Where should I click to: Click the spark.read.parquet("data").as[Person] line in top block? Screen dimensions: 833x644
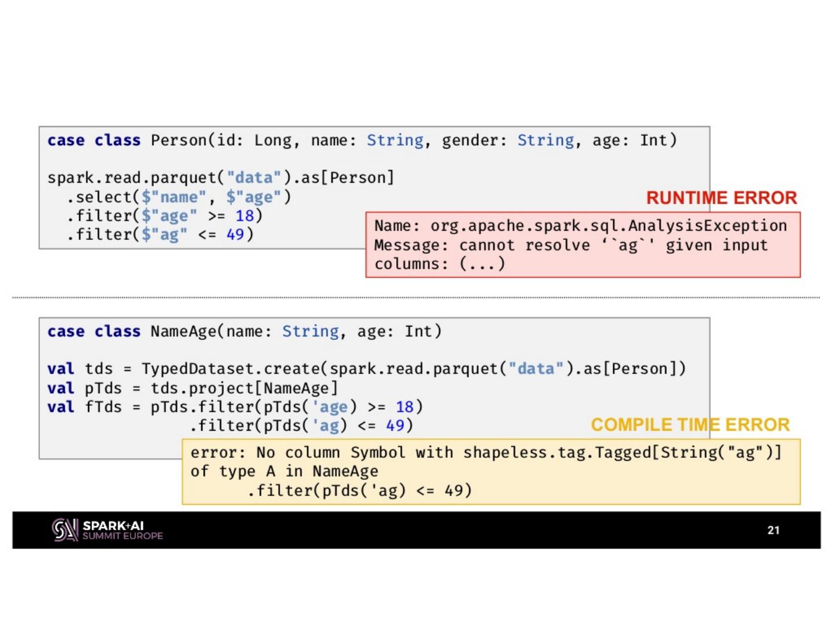(x=220, y=177)
